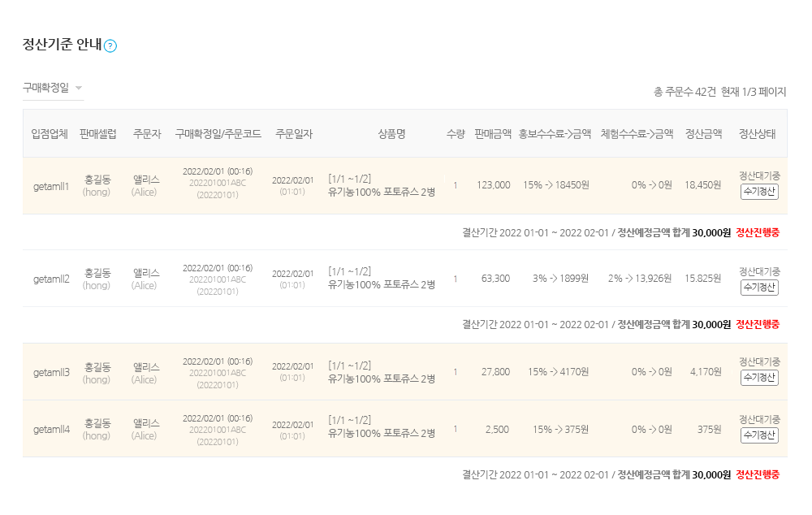
Task: Open the getamll1 vendor entry
Action: [51, 186]
